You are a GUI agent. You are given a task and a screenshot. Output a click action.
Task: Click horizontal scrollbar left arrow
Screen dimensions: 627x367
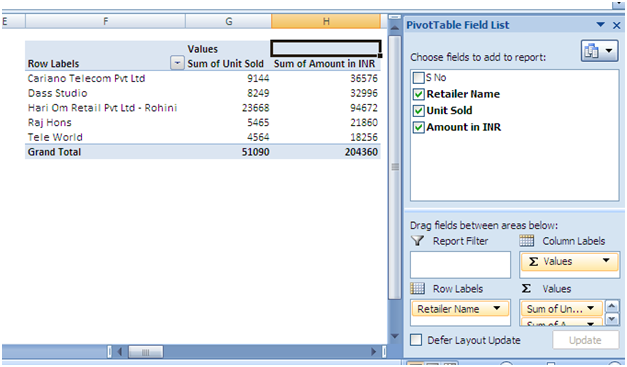(x=120, y=352)
